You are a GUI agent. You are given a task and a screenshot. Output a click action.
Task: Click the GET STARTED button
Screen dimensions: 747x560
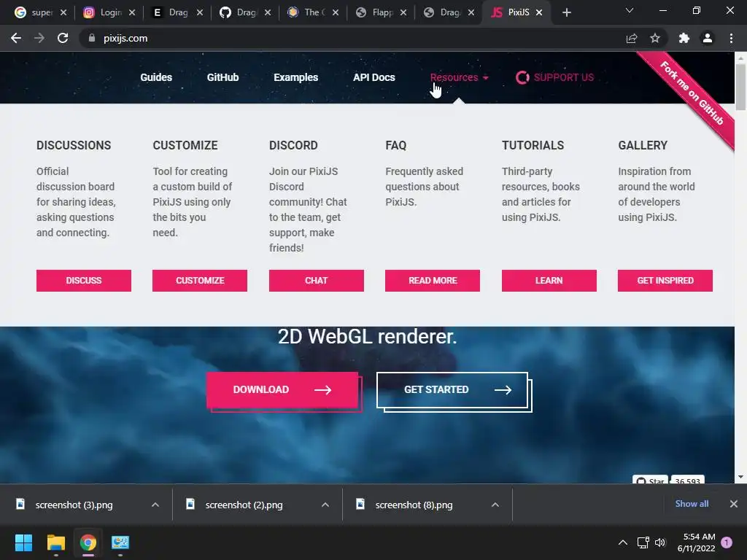(452, 389)
